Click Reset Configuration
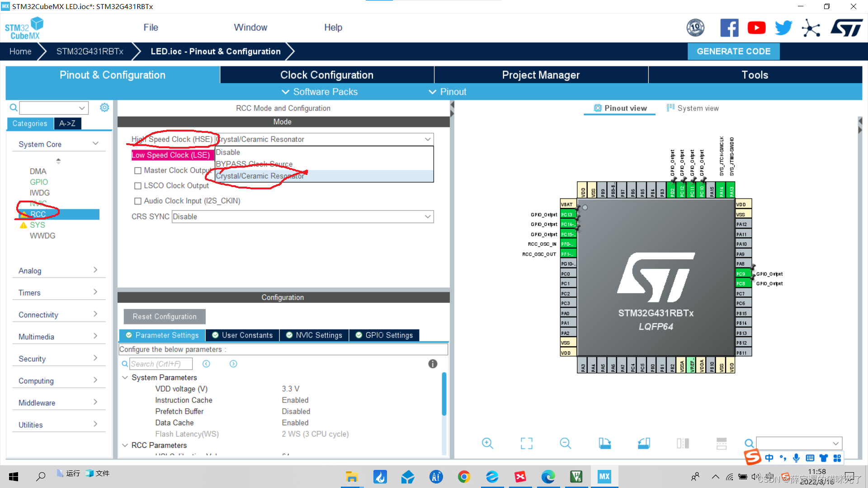The height and width of the screenshot is (488, 868). (x=164, y=316)
